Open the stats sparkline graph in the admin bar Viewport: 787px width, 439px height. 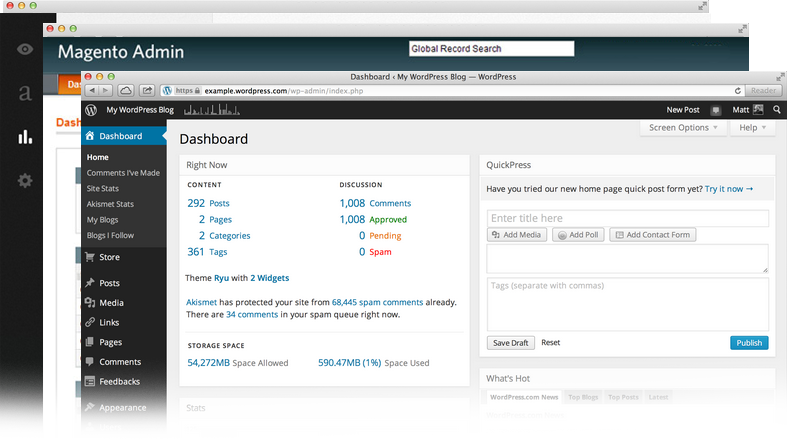[212, 110]
